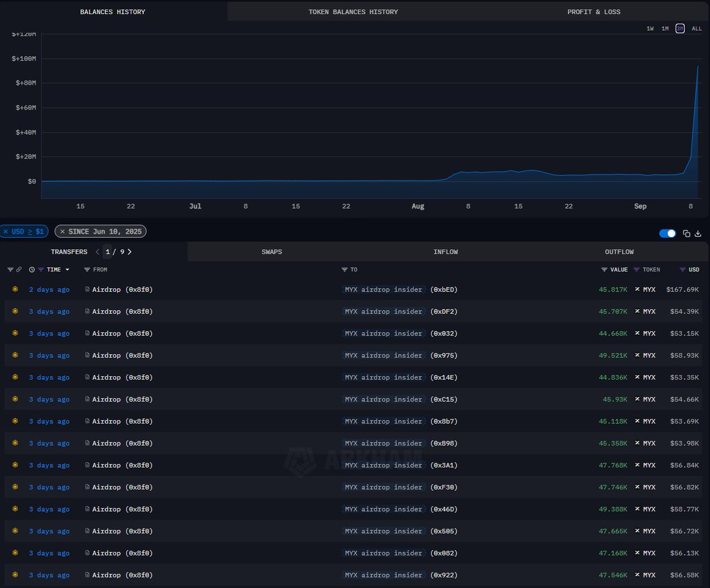The image size is (710, 588).
Task: Open Airdrop (0x8f0) sender in 0xF30 row
Action: (x=122, y=487)
